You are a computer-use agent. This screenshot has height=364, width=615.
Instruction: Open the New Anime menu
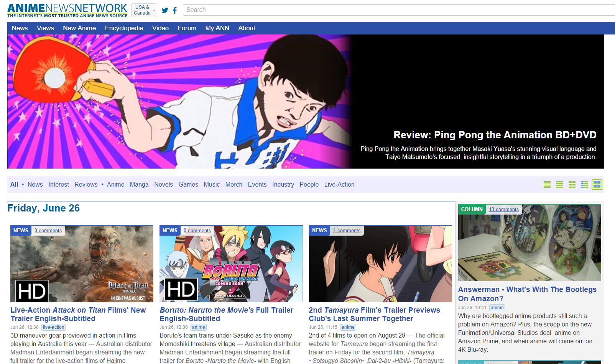79,28
